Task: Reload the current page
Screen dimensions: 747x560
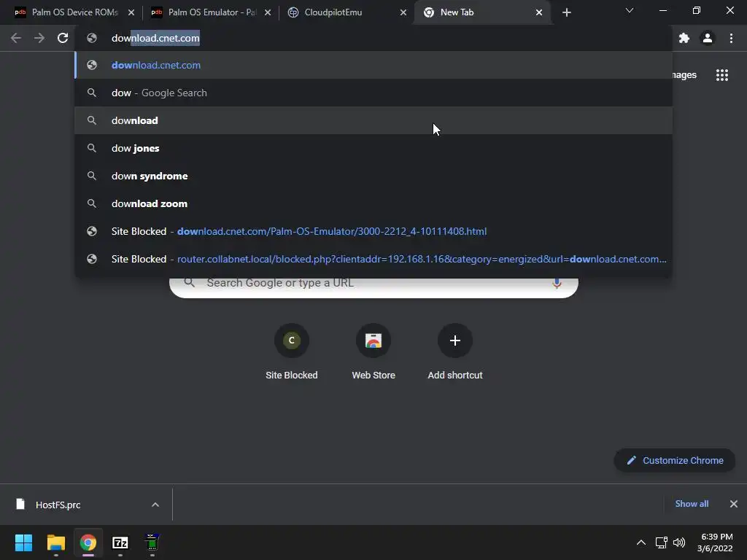Action: coord(63,38)
